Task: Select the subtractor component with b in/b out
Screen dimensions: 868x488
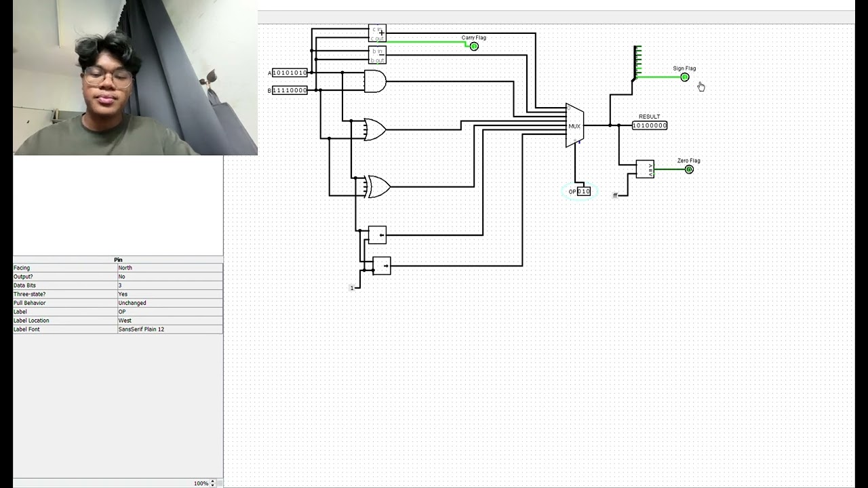Action: (377, 56)
